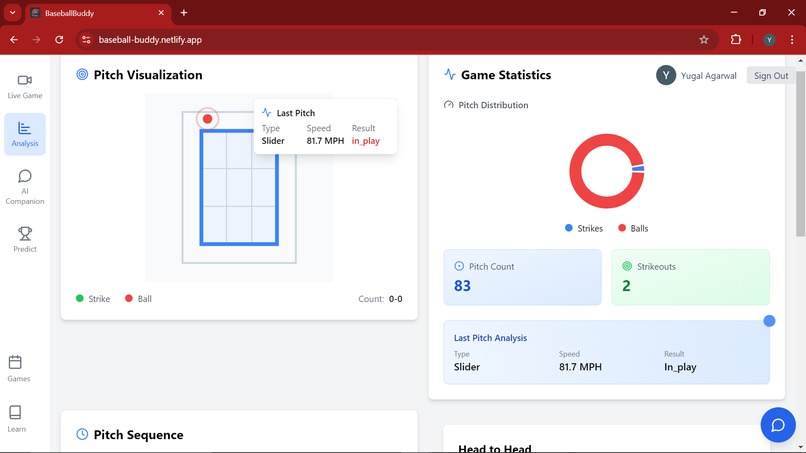Click the Pitch Distribution gauge icon
Image resolution: width=806 pixels, height=453 pixels.
click(448, 105)
